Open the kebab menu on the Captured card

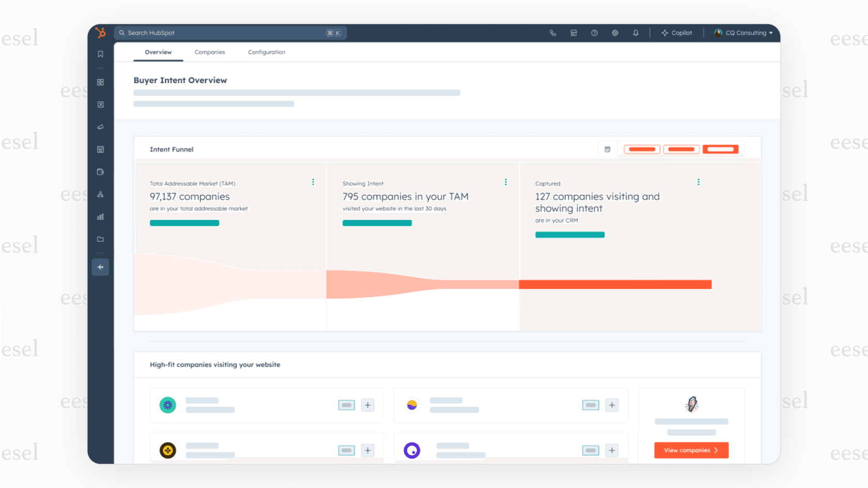[x=699, y=182]
